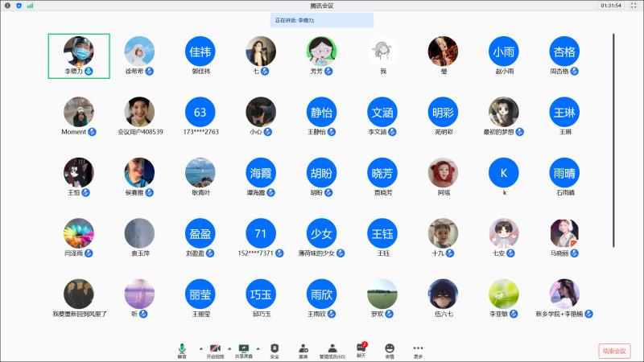Expand video options arrow beside 开启视频

click(x=229, y=348)
